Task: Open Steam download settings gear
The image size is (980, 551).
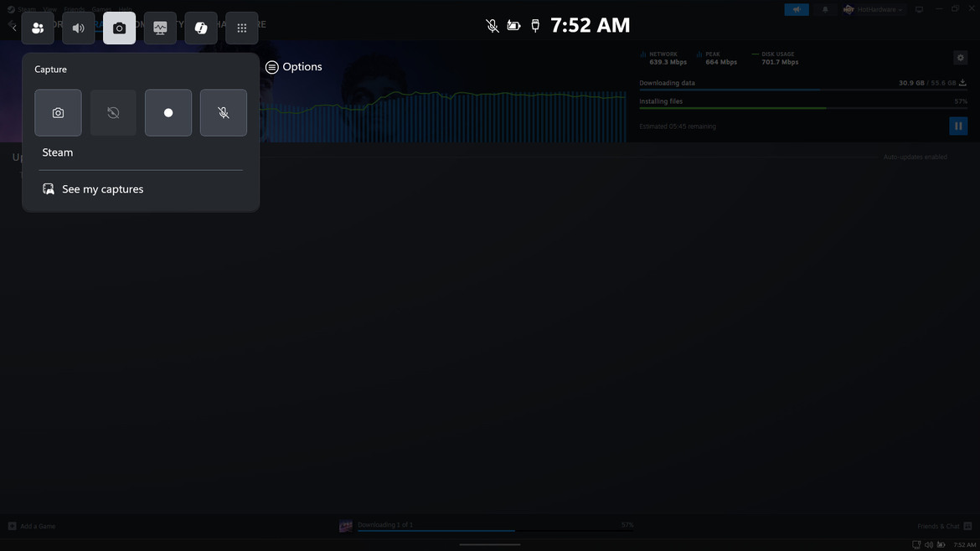Action: 961,58
